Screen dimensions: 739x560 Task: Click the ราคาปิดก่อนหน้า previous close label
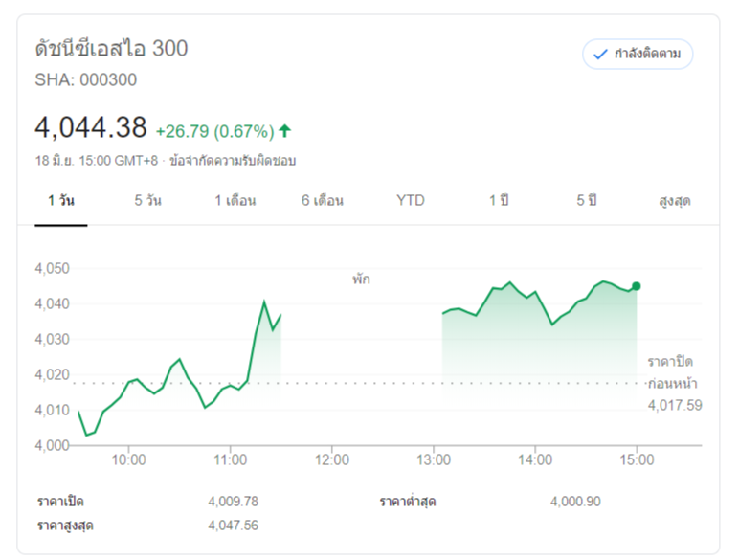[670, 372]
